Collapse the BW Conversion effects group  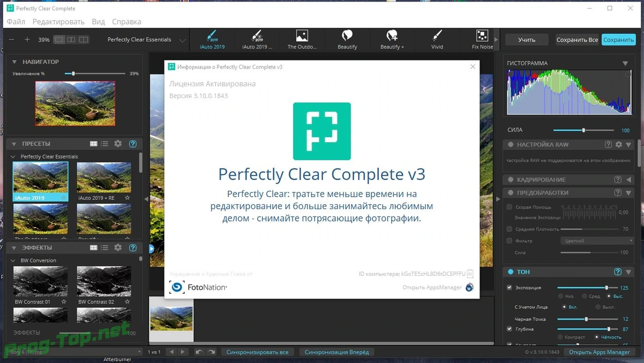pyautogui.click(x=14, y=261)
